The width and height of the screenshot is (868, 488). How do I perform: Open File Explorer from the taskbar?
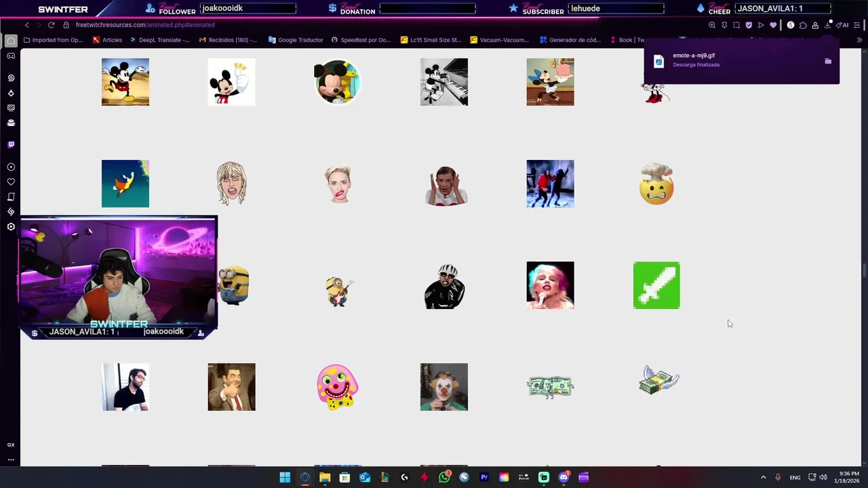pyautogui.click(x=325, y=477)
